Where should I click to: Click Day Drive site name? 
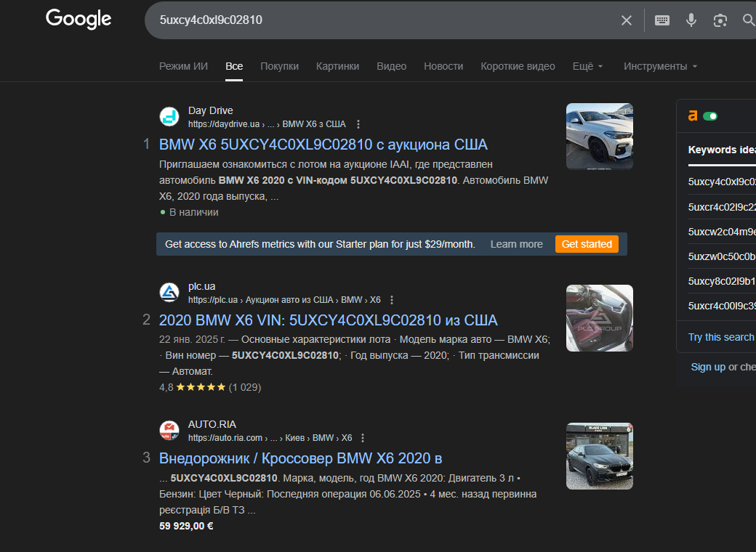210,111
